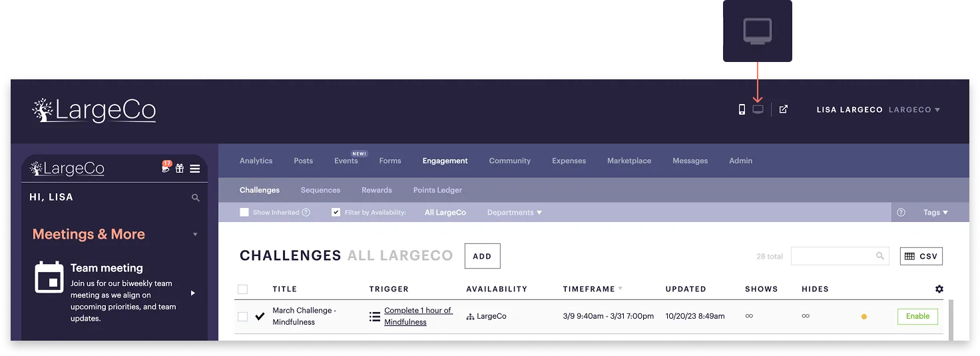Click the HIDES column header
980x356 pixels.
(815, 289)
